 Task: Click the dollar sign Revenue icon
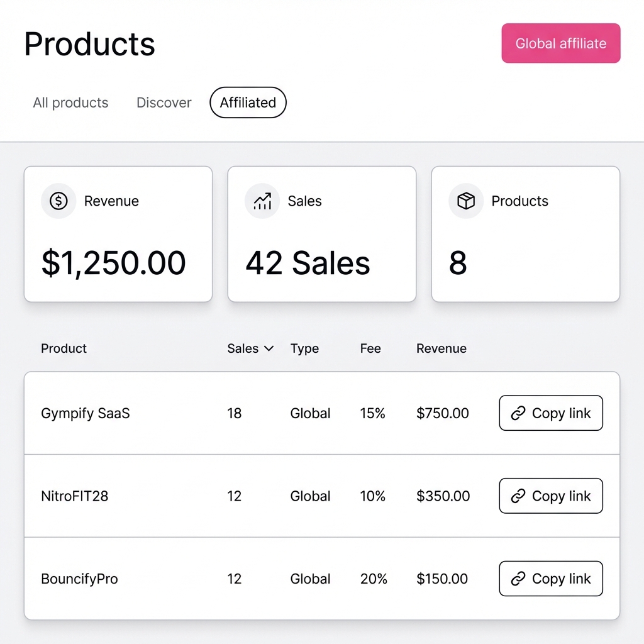[x=58, y=201]
